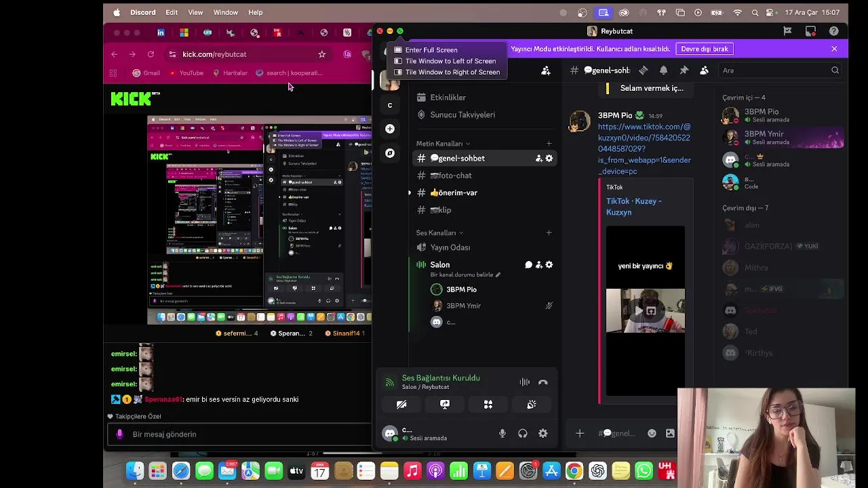Toggle camera in Discord voice panel
This screenshot has height=488, width=868.
pyautogui.click(x=401, y=405)
